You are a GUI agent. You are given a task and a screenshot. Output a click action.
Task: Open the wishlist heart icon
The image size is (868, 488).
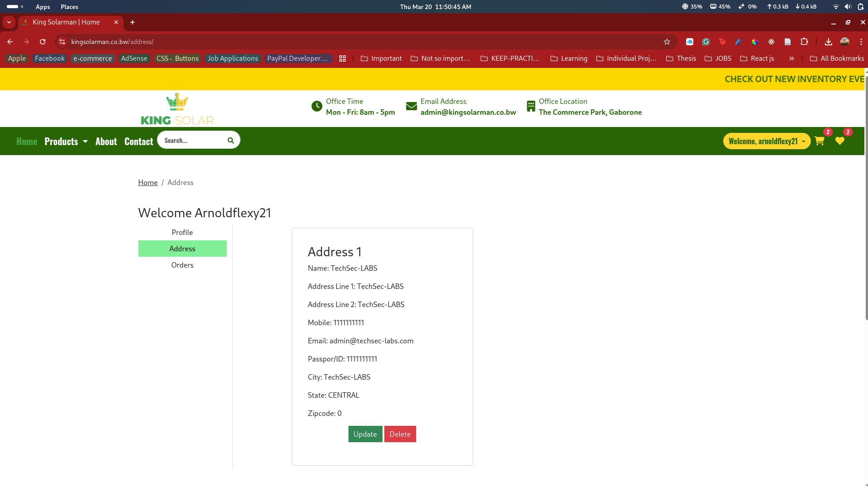[x=839, y=141]
